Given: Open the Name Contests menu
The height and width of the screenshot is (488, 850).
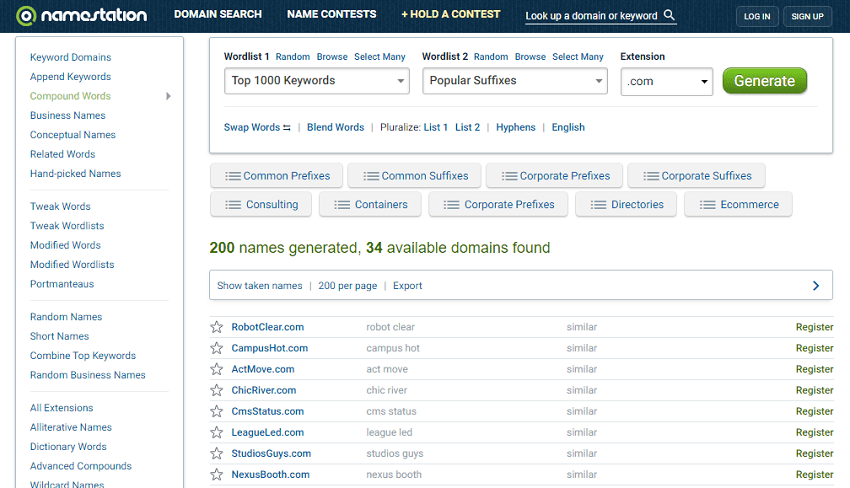Looking at the screenshot, I should click(x=332, y=14).
